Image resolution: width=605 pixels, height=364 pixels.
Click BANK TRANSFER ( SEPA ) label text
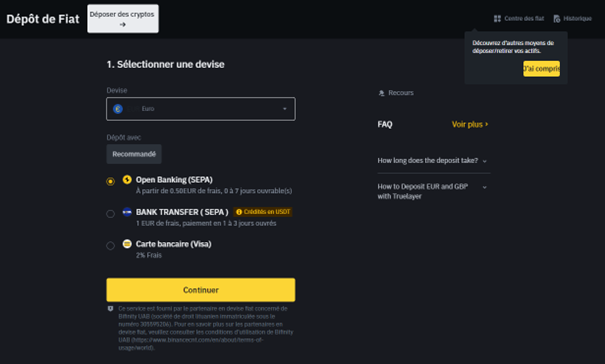pos(182,212)
